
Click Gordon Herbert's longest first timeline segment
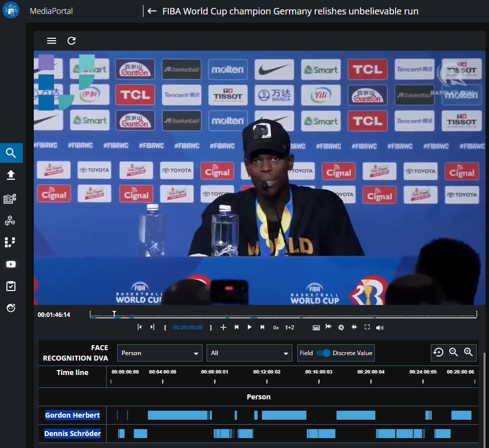178,415
